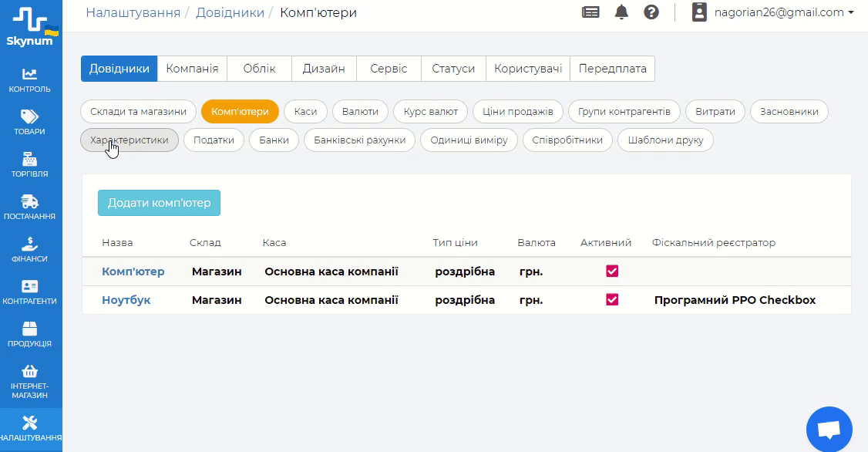The width and height of the screenshot is (868, 452).
Task: Toggle Активний checkbox for Комп'ютер row
Action: tap(612, 272)
